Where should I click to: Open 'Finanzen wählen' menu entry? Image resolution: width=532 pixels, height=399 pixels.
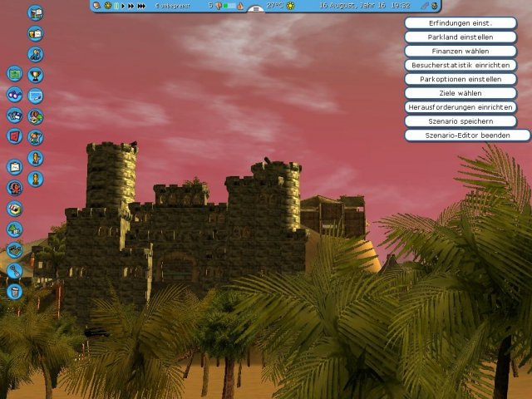click(x=461, y=51)
